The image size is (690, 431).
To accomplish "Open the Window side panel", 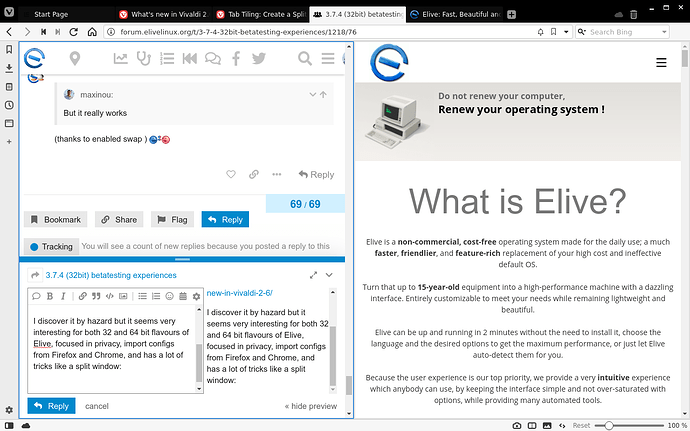I will (9, 123).
